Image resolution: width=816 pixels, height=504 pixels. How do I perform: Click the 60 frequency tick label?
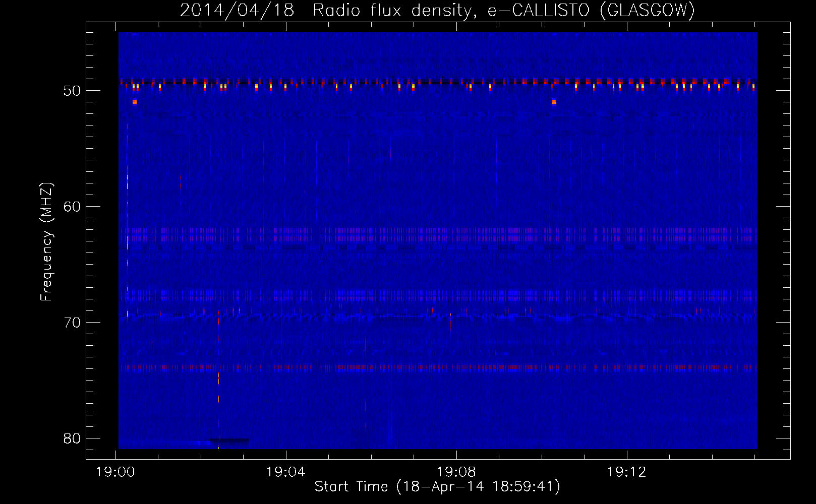(72, 207)
